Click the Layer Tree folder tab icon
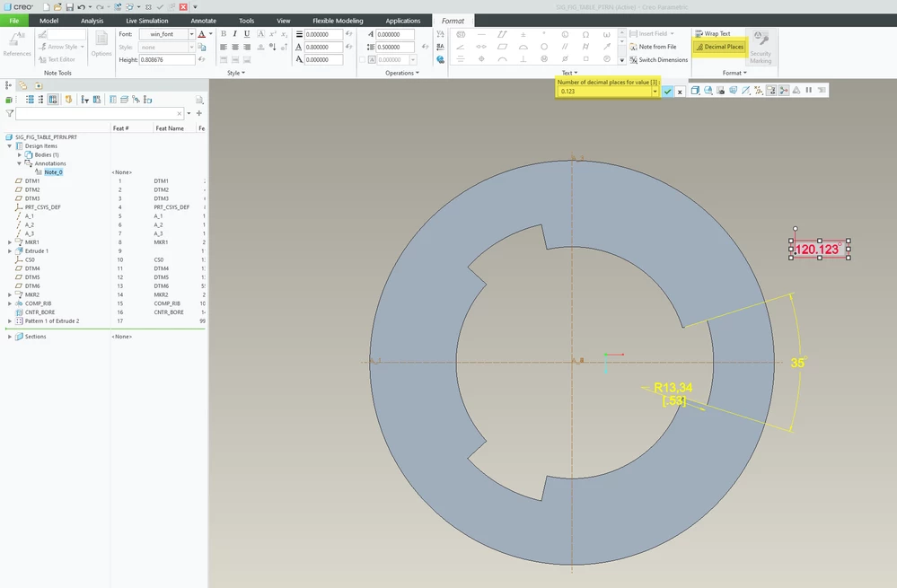Viewport: 897px width, 588px height. tap(22, 85)
